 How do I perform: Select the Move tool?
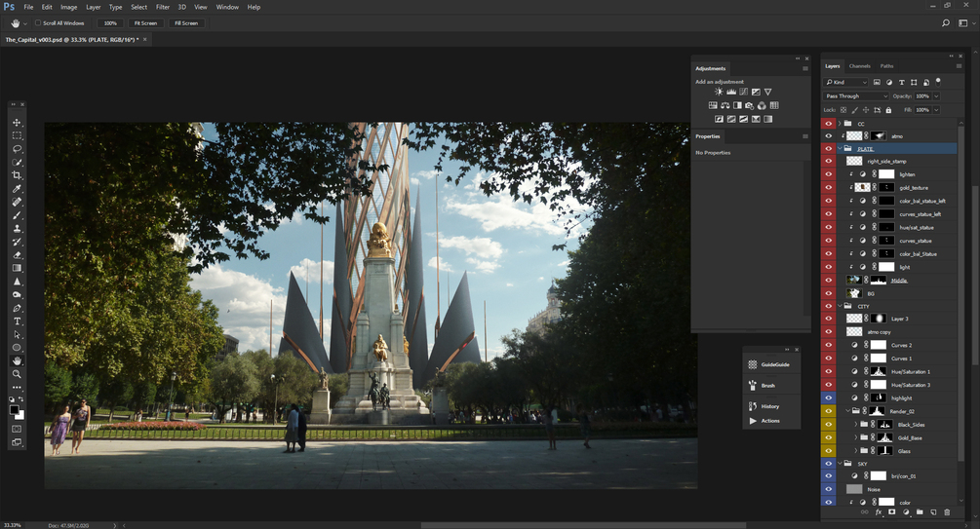point(17,123)
